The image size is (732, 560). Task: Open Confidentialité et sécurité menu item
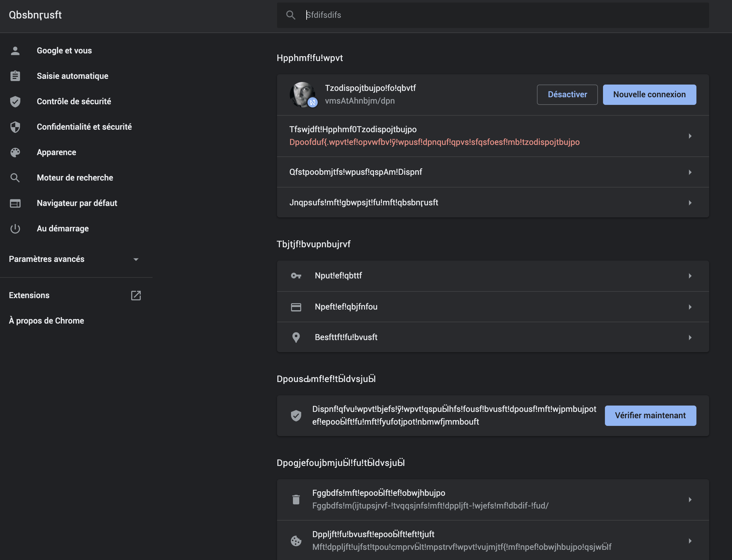pos(84,127)
